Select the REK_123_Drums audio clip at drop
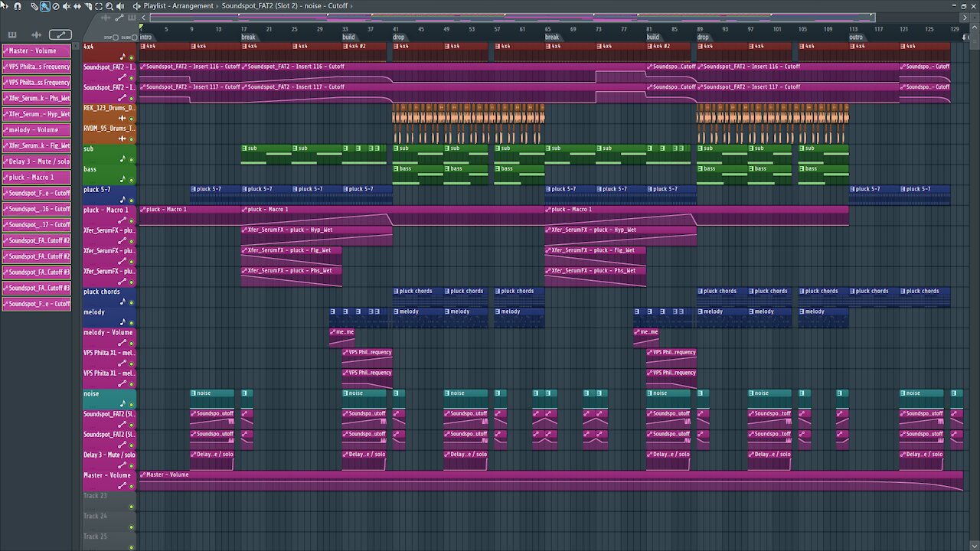Screen dimensions: 980x551 (469, 113)
